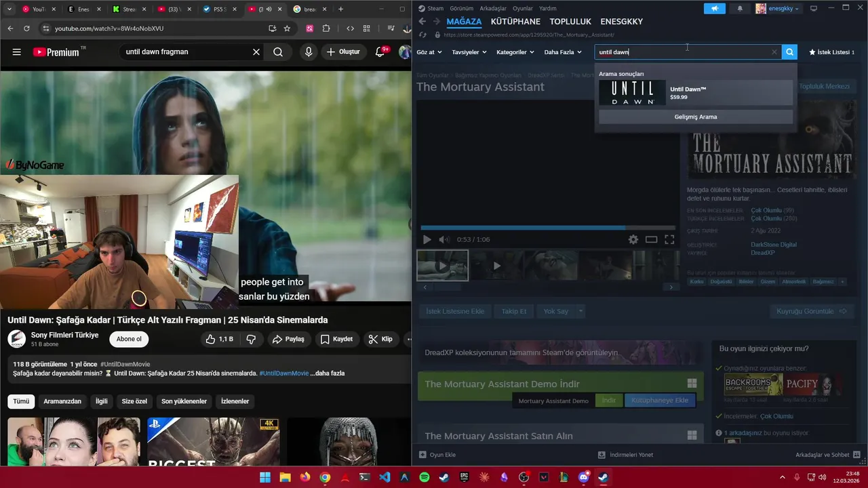Switch to the TOPLULUK tab
This screenshot has width=868, height=488.
570,22
